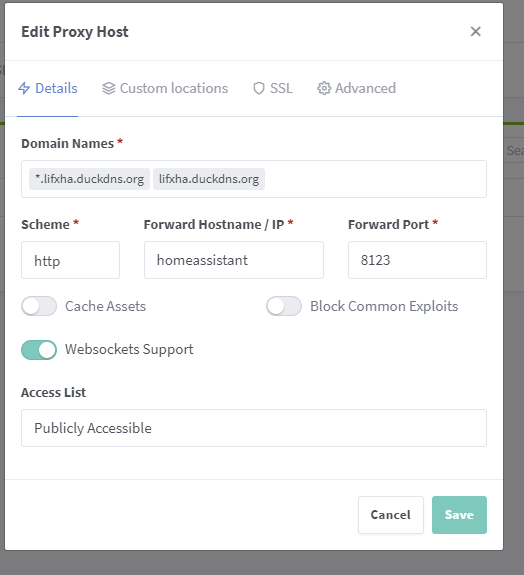The width and height of the screenshot is (524, 575).
Task: Open the SSL tab
Action: click(273, 88)
